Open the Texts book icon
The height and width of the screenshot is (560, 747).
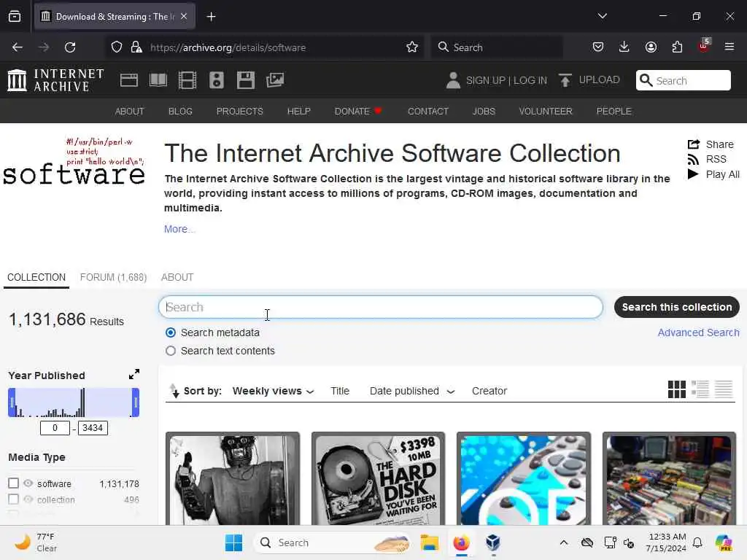point(158,80)
